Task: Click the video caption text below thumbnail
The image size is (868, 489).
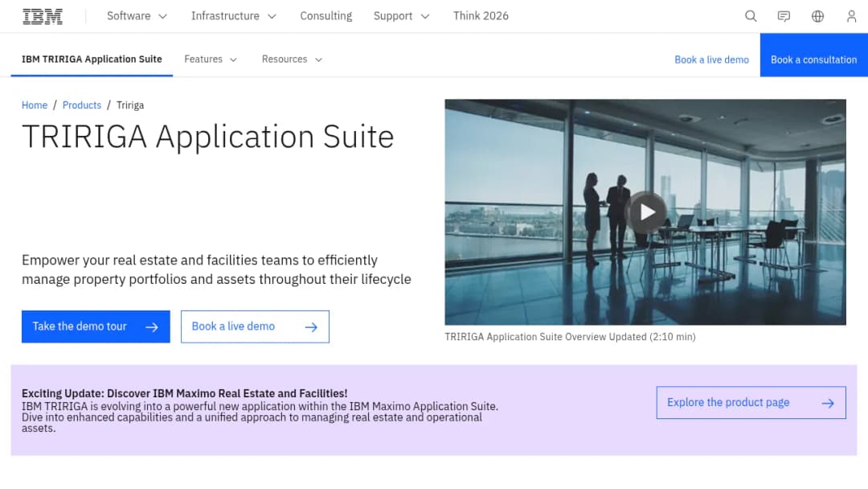Action: (x=570, y=337)
